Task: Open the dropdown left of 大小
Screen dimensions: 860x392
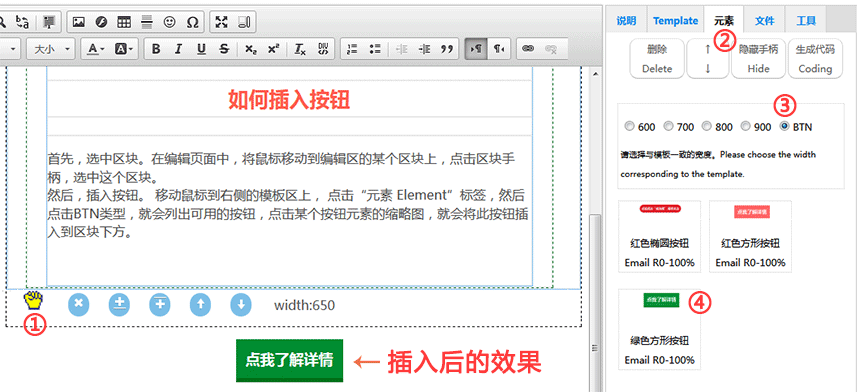Action: tap(10, 49)
